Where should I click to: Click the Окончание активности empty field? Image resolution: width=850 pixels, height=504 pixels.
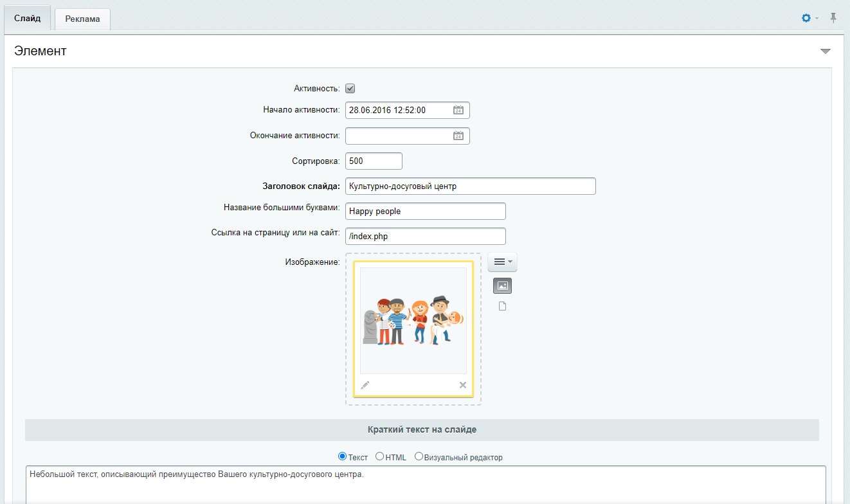(x=408, y=136)
